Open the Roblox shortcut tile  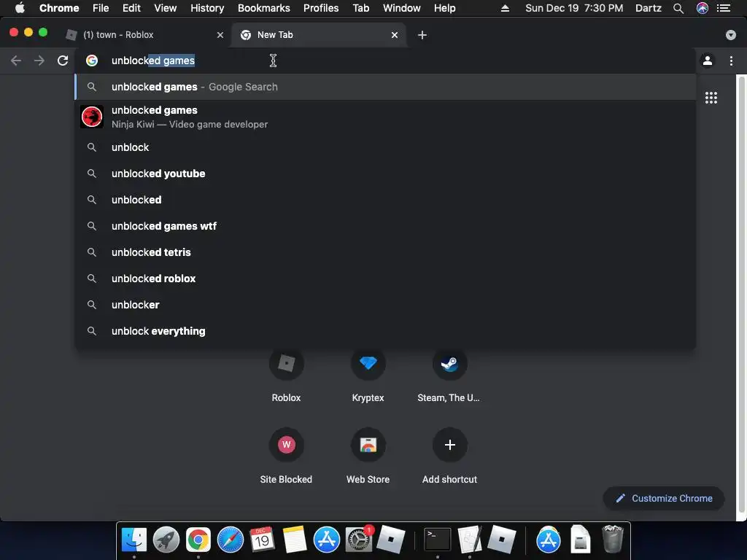(x=286, y=364)
